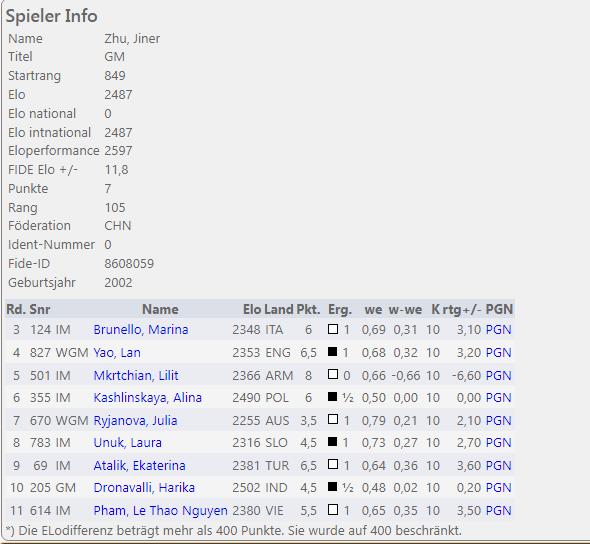Download PGN for round 6 game
The width and height of the screenshot is (590, 544).
click(499, 398)
